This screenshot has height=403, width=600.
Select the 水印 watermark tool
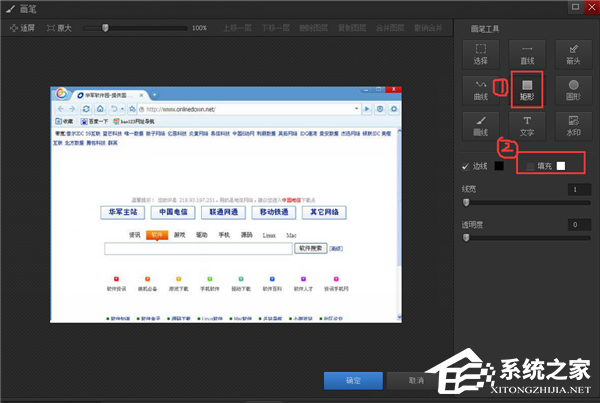coord(573,126)
